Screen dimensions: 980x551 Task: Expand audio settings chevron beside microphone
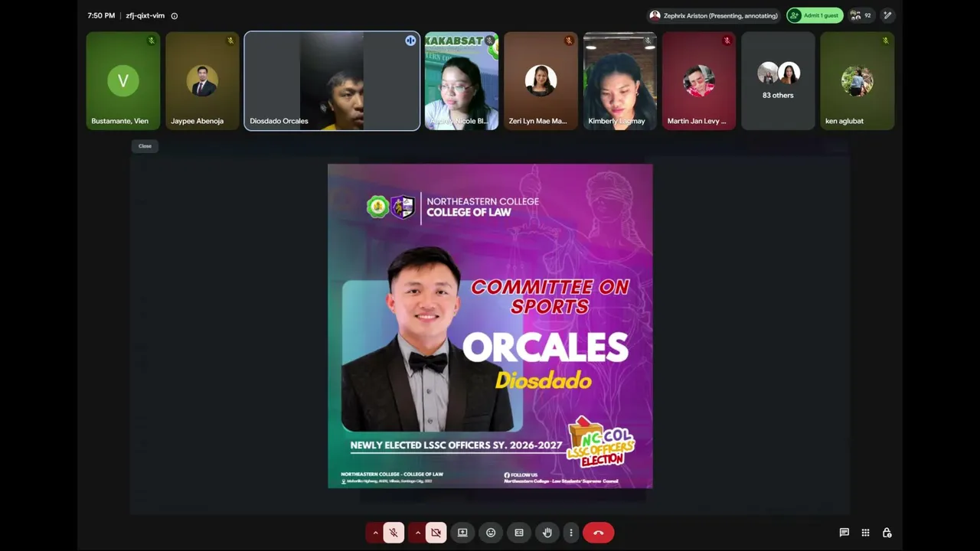click(375, 533)
